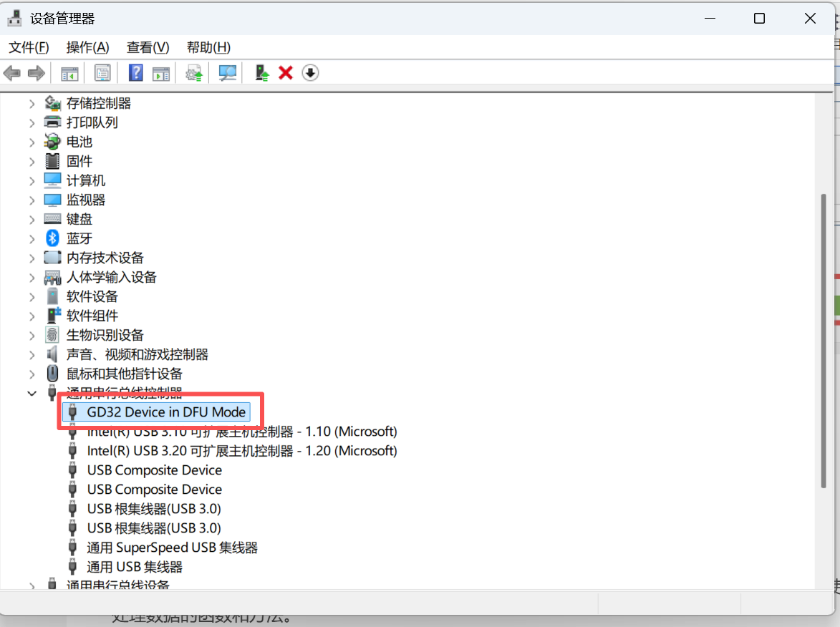Click the Show/Hide console tree icon
Screen dimensions: 840x627
tap(69, 72)
